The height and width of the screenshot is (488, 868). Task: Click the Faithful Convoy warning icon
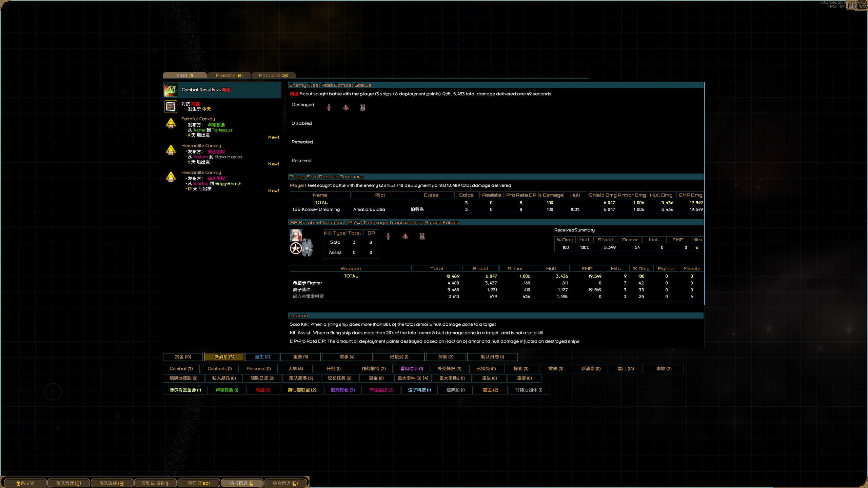[171, 124]
